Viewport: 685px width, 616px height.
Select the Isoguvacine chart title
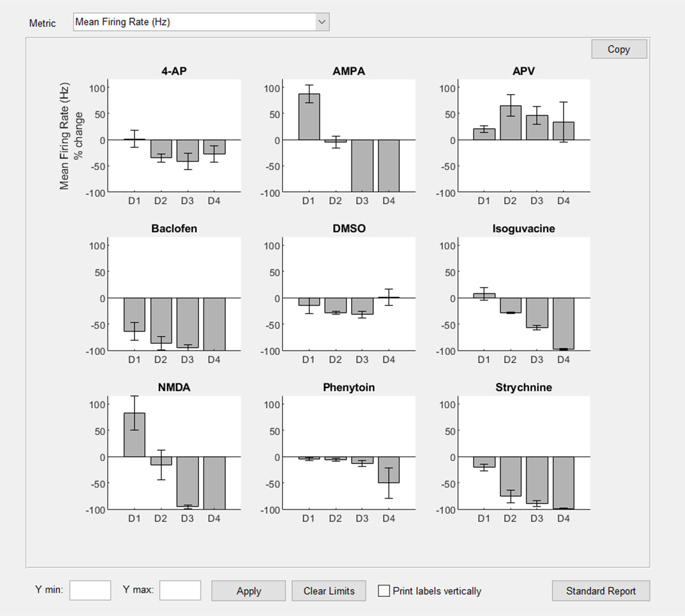524,229
